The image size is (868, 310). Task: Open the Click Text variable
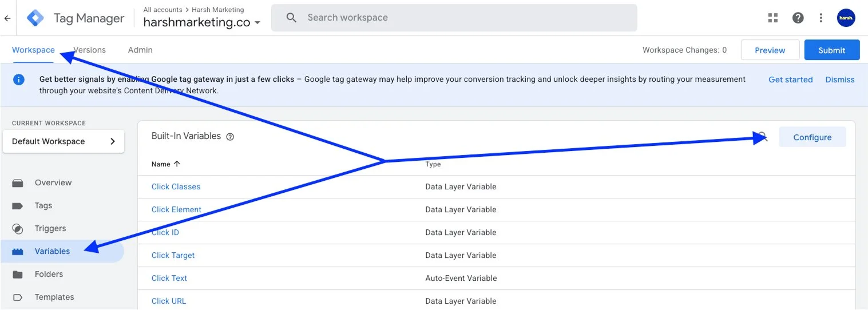169,278
